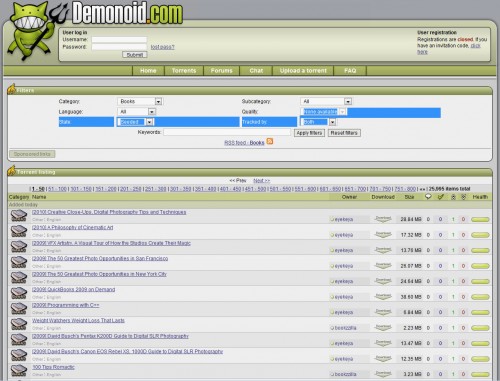Click book category icon beside Philosophy of Cinematic Art
This screenshot has width=500, height=381.
[x=19, y=231]
